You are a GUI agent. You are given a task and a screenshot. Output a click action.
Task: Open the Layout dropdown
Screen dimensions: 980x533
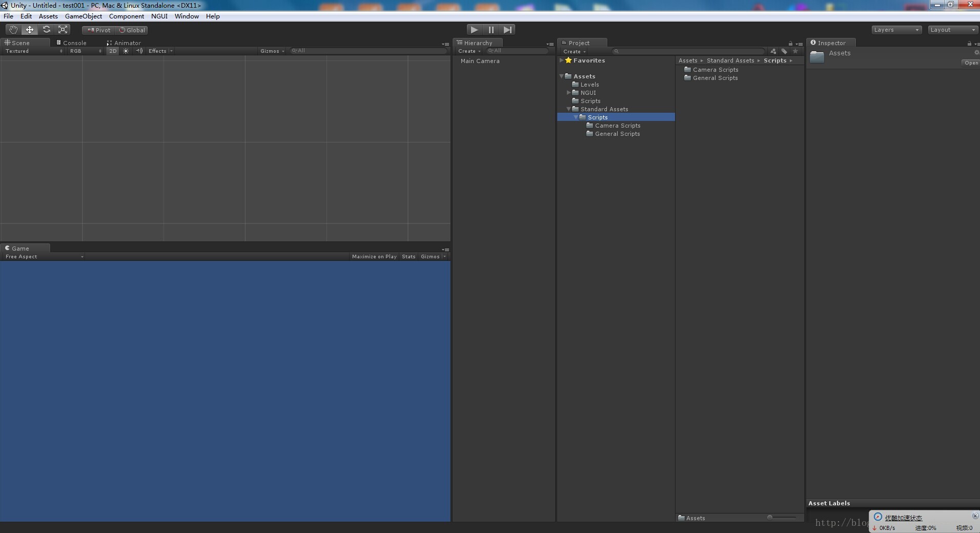(953, 30)
